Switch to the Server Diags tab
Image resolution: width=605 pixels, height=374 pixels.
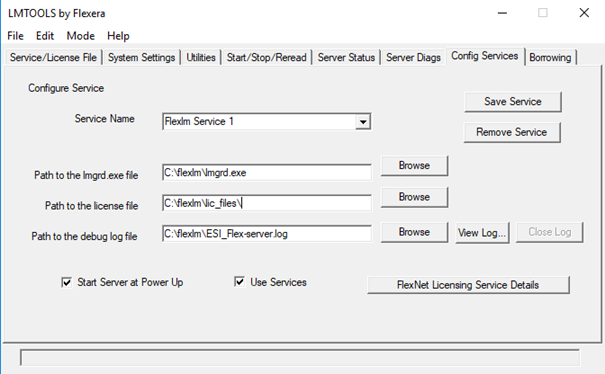pos(413,58)
